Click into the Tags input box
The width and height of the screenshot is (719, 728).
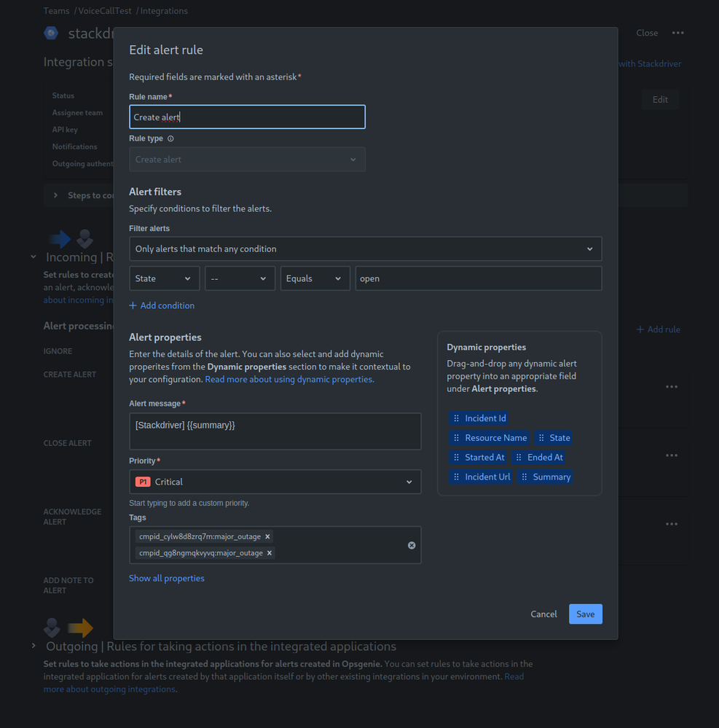(275, 545)
